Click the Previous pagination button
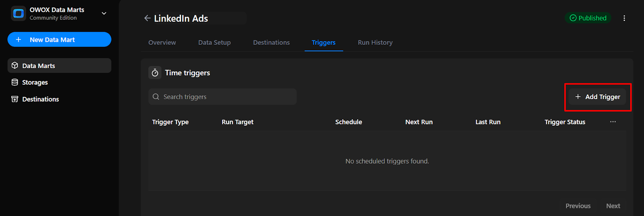Viewport: 644px width, 216px height. 578,206
